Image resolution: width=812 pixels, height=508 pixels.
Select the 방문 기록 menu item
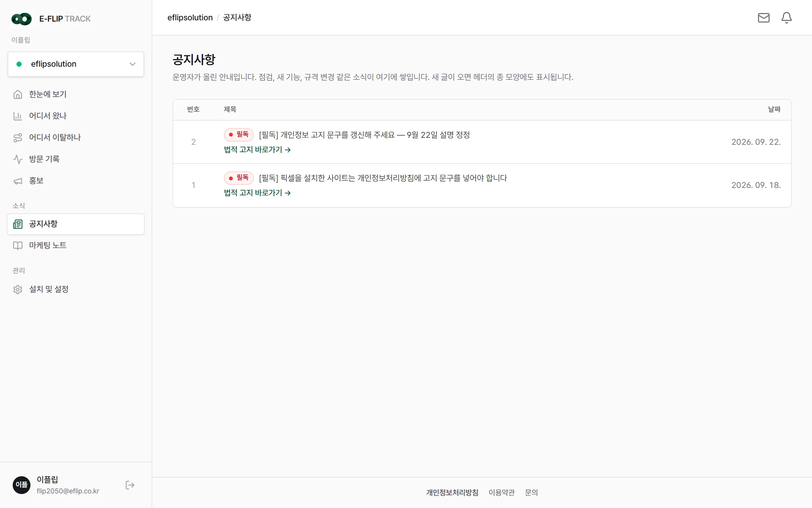[76, 159]
